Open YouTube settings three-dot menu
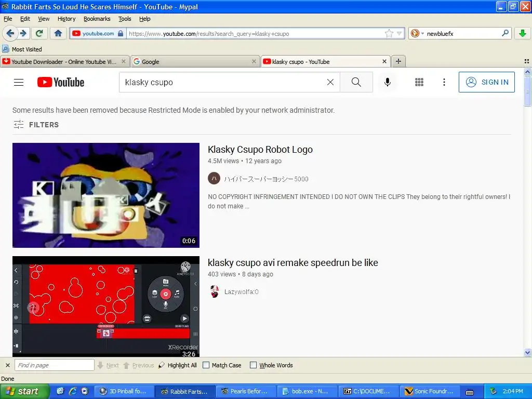 (444, 82)
